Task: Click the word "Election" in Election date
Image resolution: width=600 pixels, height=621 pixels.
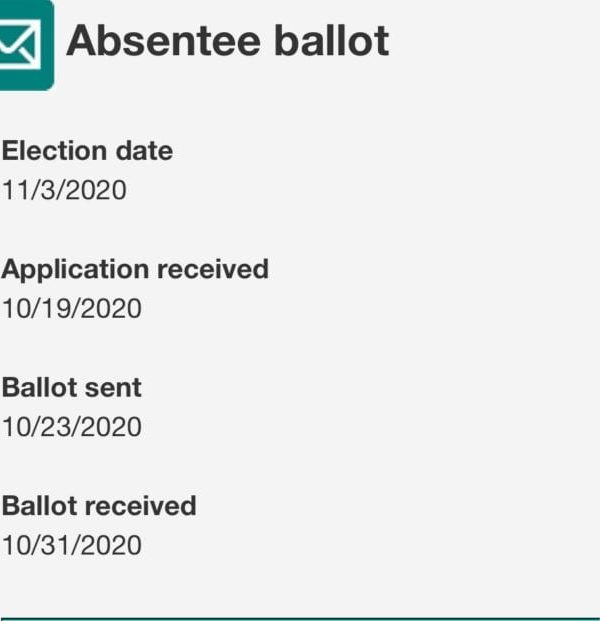Action: (x=54, y=151)
